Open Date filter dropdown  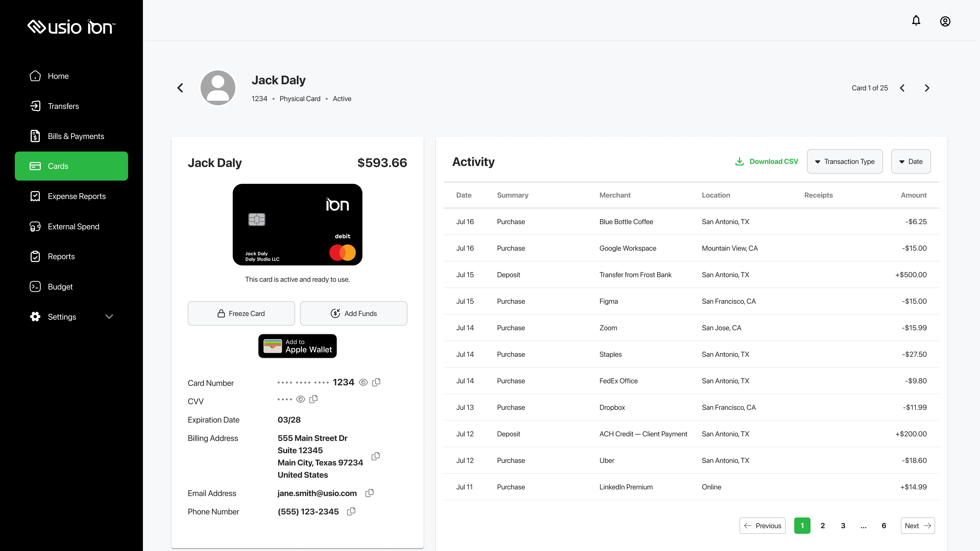point(911,162)
